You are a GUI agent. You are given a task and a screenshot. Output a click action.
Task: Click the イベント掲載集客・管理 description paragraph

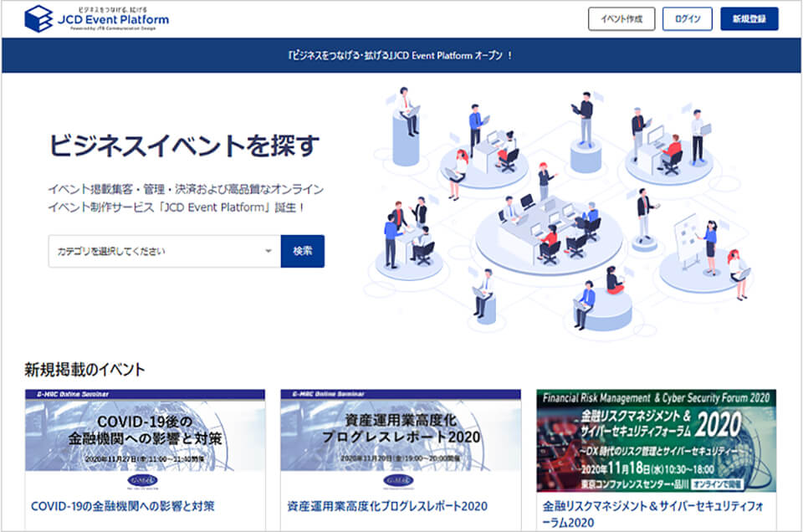tap(186, 198)
